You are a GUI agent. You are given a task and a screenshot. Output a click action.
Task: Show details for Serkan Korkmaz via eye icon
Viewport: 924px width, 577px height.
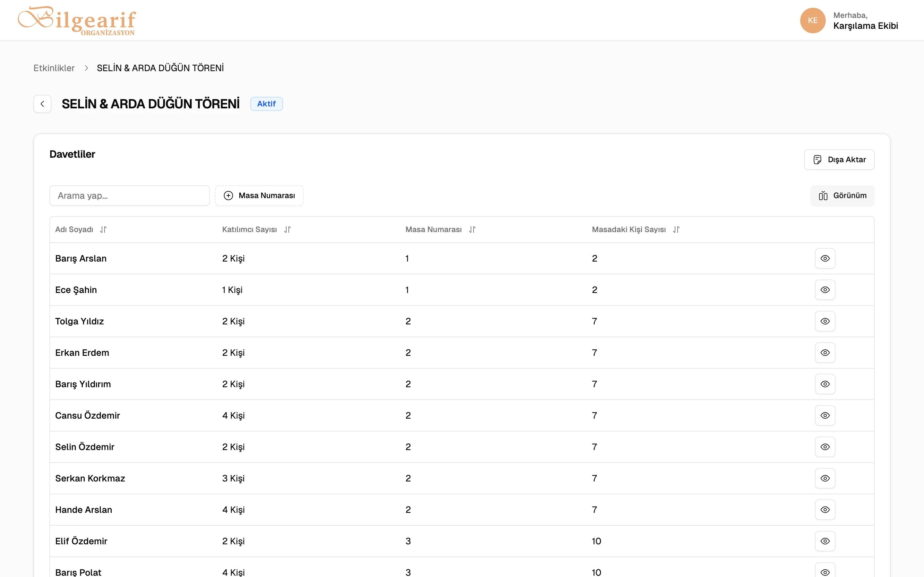point(825,478)
